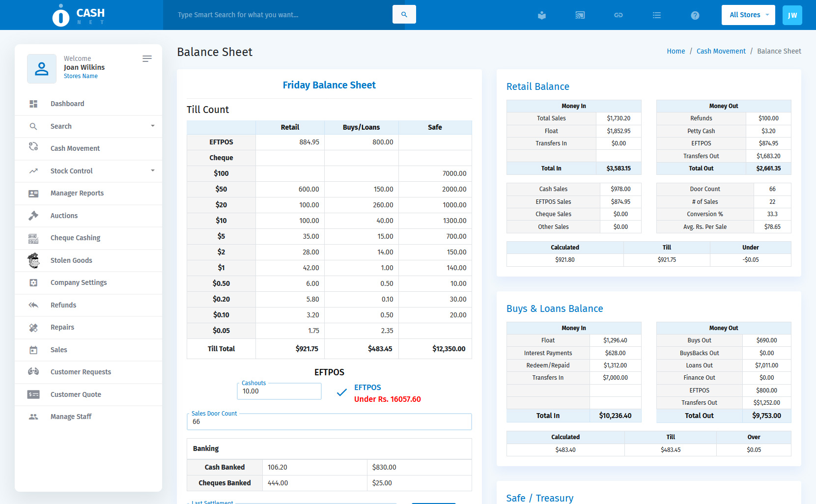Open the list menu icon in header

click(656, 15)
